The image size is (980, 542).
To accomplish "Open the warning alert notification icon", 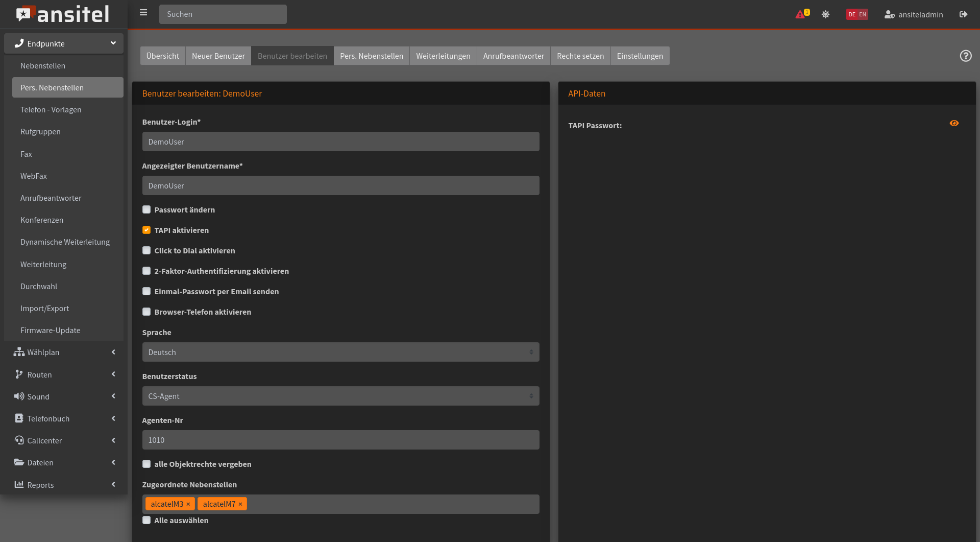I will [x=800, y=14].
